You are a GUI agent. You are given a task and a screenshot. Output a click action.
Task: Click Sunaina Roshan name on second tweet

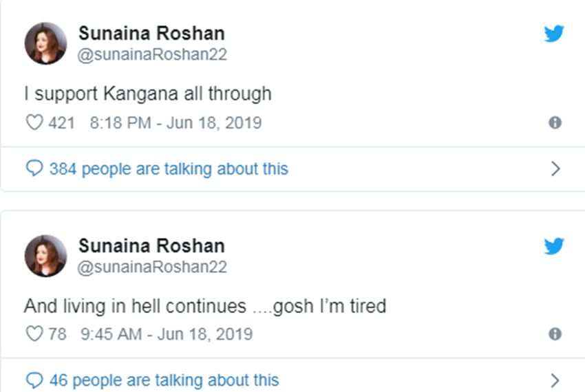(x=151, y=246)
